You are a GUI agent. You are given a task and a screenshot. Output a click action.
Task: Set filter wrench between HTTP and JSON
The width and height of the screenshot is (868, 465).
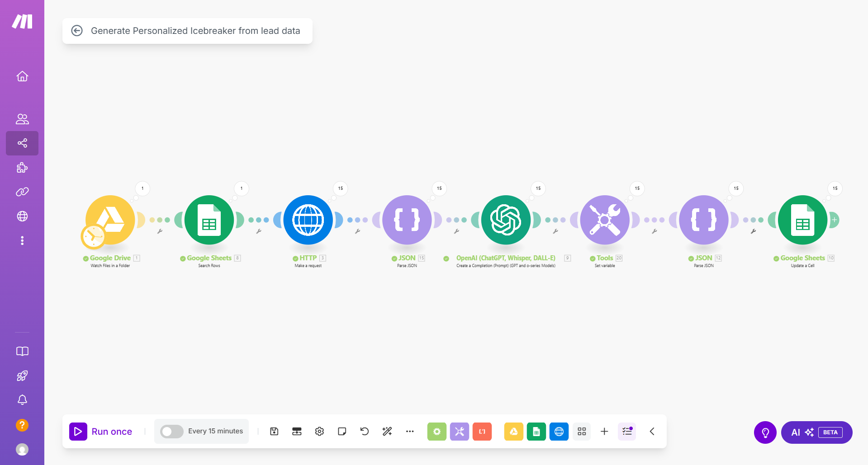click(357, 231)
